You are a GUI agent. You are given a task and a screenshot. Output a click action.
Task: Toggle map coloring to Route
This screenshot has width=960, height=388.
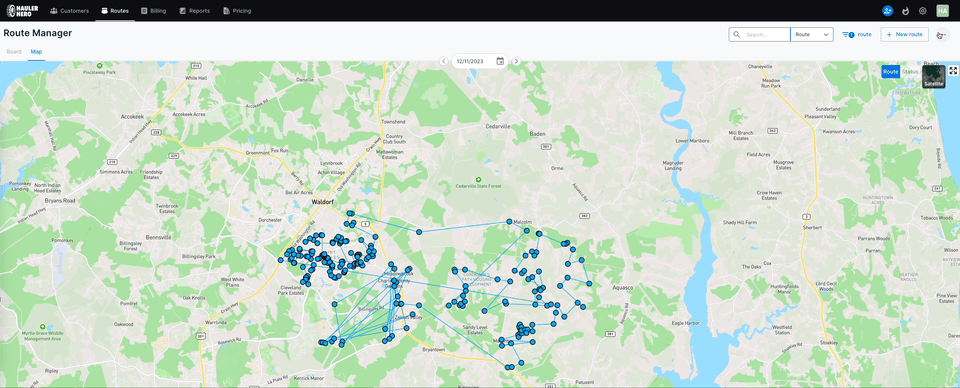(891, 72)
